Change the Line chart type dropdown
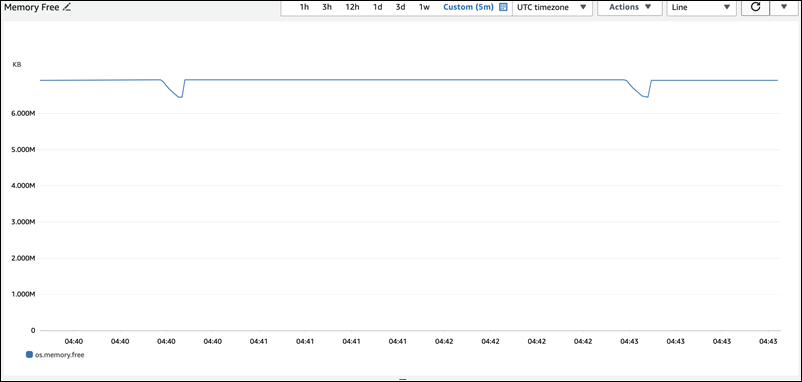Viewport: 802px width, 382px height. point(701,8)
